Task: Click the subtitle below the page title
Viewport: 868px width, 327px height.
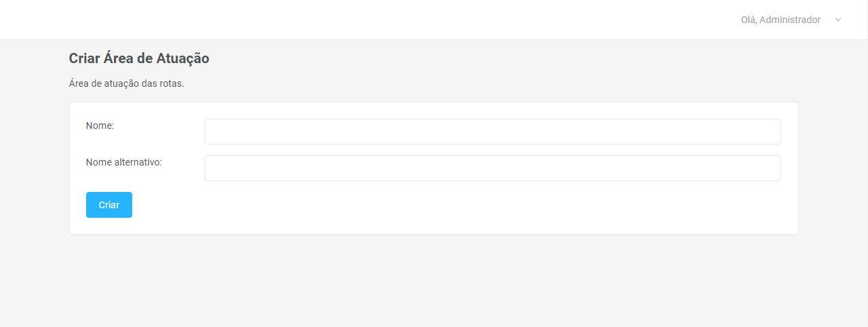Action: [x=127, y=84]
